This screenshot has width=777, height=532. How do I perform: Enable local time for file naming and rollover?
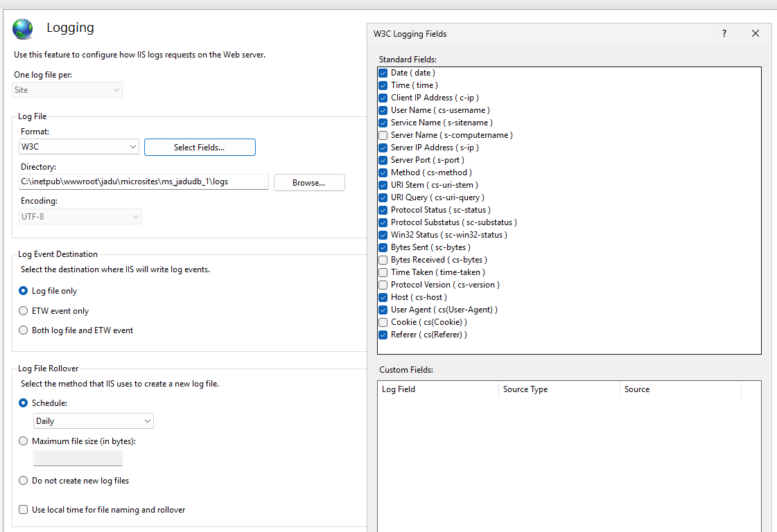coord(24,509)
